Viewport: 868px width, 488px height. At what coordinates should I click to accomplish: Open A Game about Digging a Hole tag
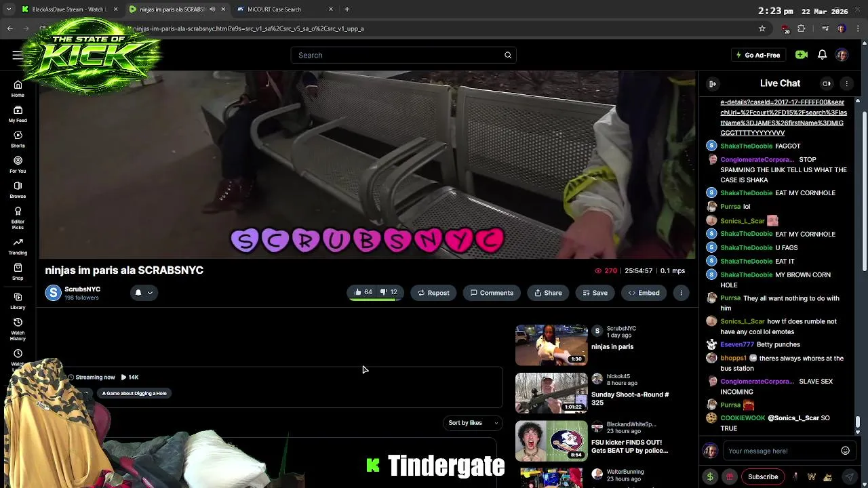pos(134,393)
